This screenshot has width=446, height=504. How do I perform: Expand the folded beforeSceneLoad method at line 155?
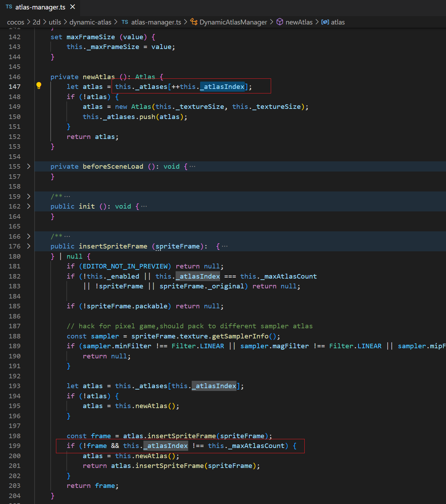(x=29, y=166)
